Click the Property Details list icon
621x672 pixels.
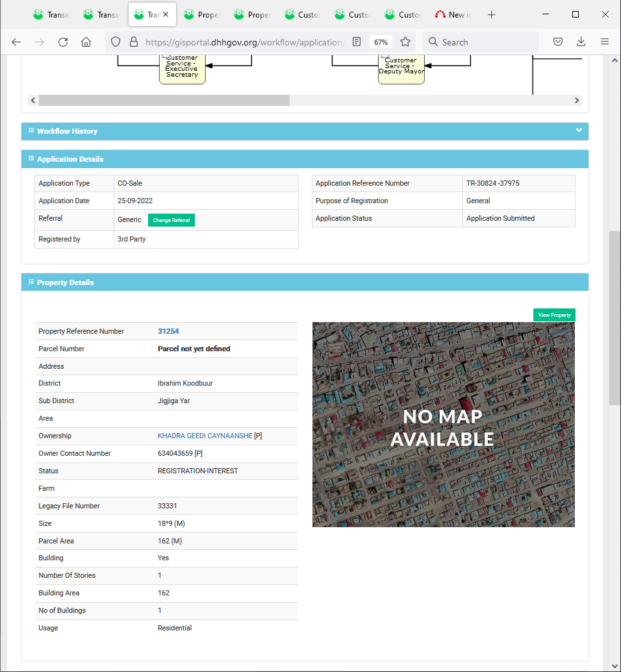[x=31, y=282]
